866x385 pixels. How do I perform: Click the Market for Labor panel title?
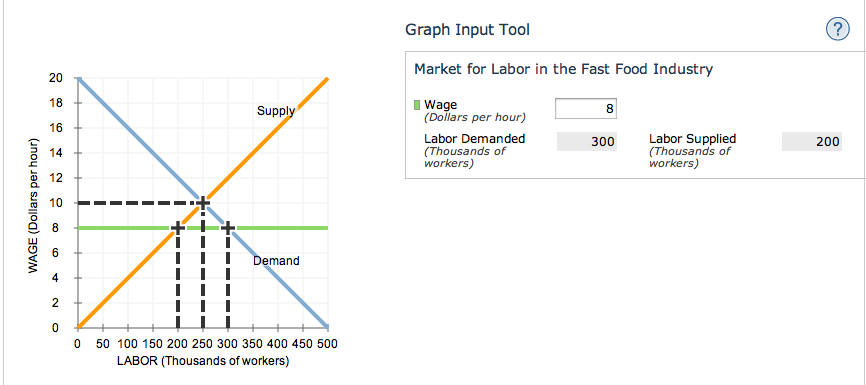[x=563, y=70]
